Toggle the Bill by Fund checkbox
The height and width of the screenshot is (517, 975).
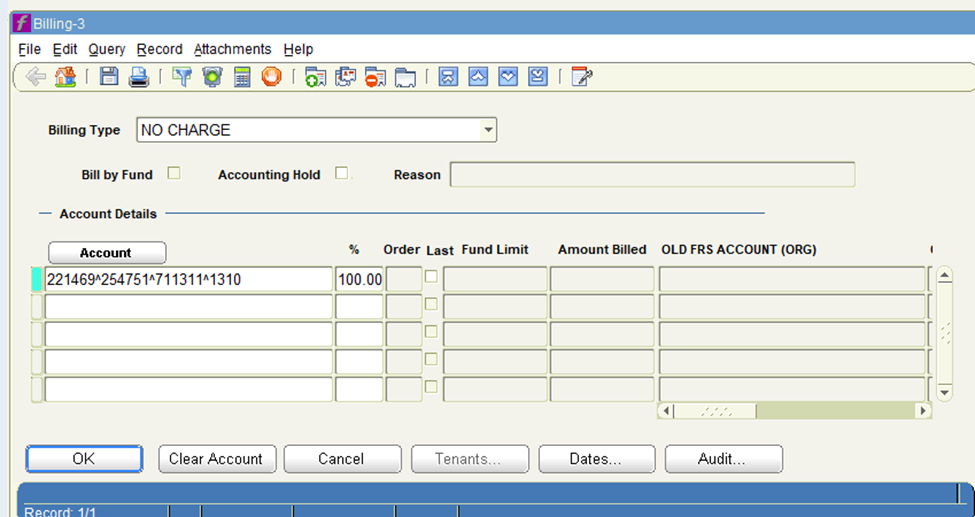click(x=174, y=173)
